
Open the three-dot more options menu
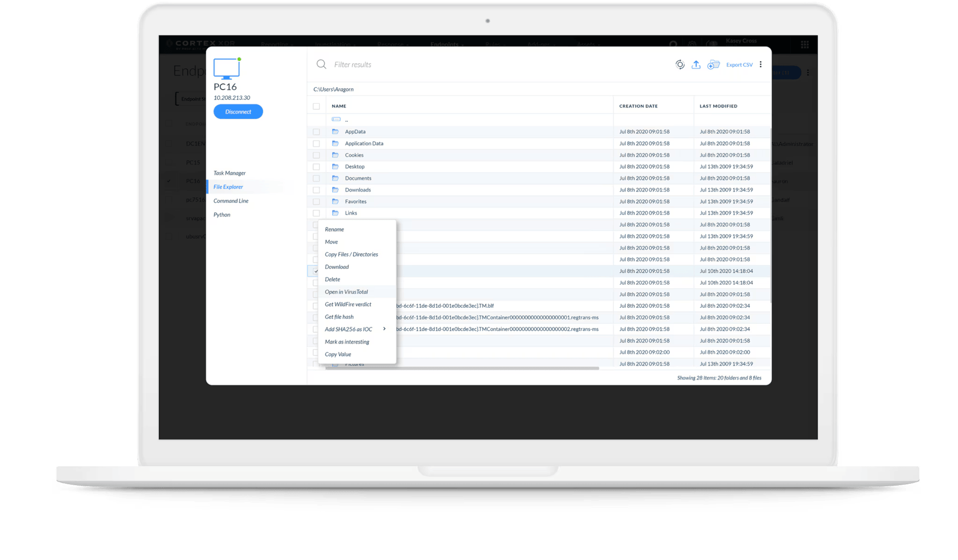point(761,65)
